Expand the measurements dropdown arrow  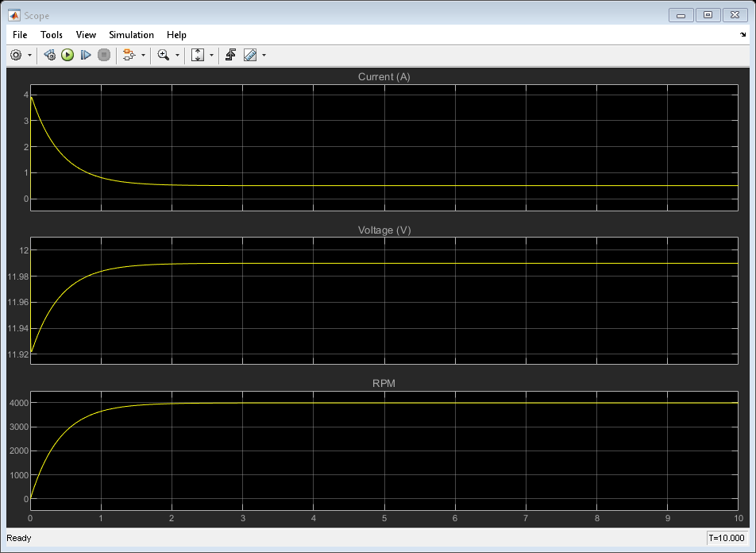[x=264, y=56]
